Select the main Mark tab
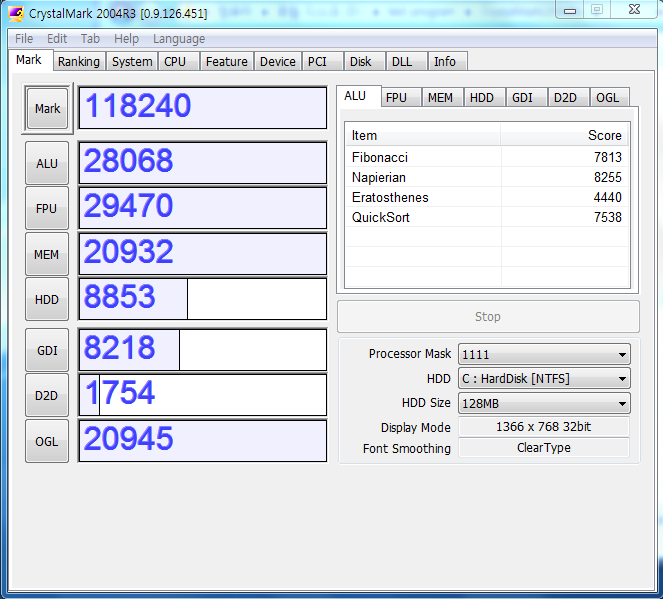The image size is (663, 599). (29, 60)
